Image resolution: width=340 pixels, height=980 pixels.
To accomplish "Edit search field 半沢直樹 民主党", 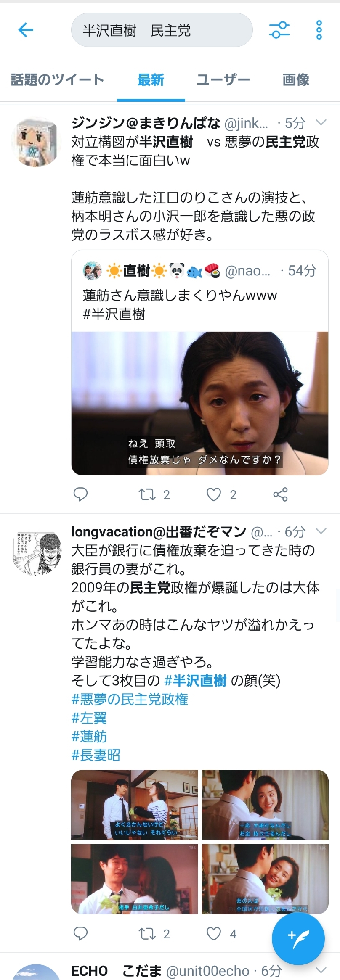I will pos(162,30).
